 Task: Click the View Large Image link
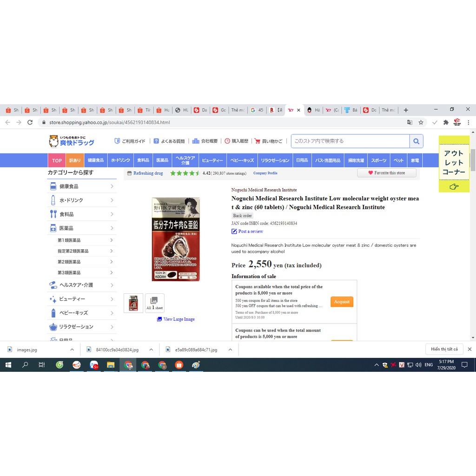coord(178,319)
